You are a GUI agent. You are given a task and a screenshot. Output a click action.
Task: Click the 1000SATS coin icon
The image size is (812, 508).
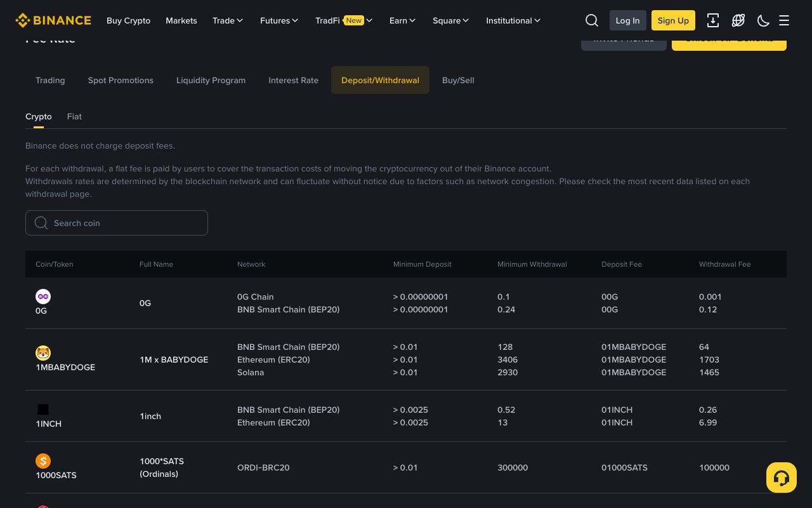click(x=43, y=461)
